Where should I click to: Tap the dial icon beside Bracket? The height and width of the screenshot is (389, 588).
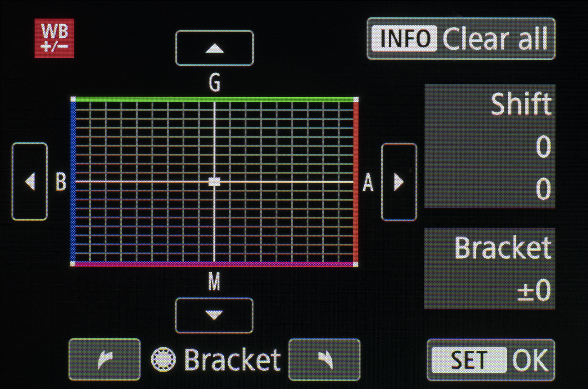(x=163, y=359)
